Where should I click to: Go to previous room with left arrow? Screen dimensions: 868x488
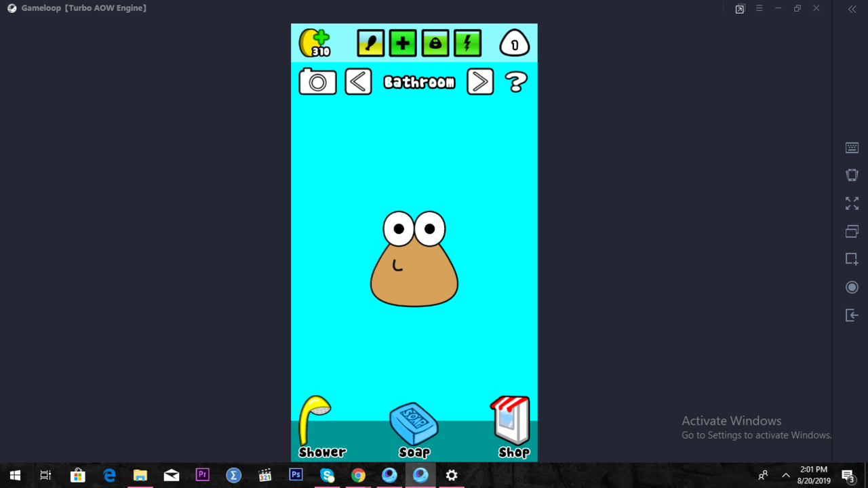click(358, 82)
